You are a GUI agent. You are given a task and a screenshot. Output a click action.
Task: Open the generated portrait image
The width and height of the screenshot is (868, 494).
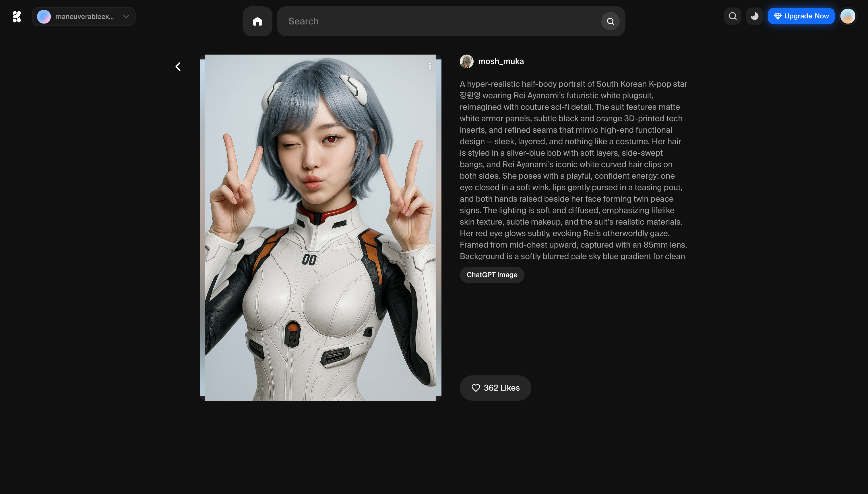tap(320, 227)
